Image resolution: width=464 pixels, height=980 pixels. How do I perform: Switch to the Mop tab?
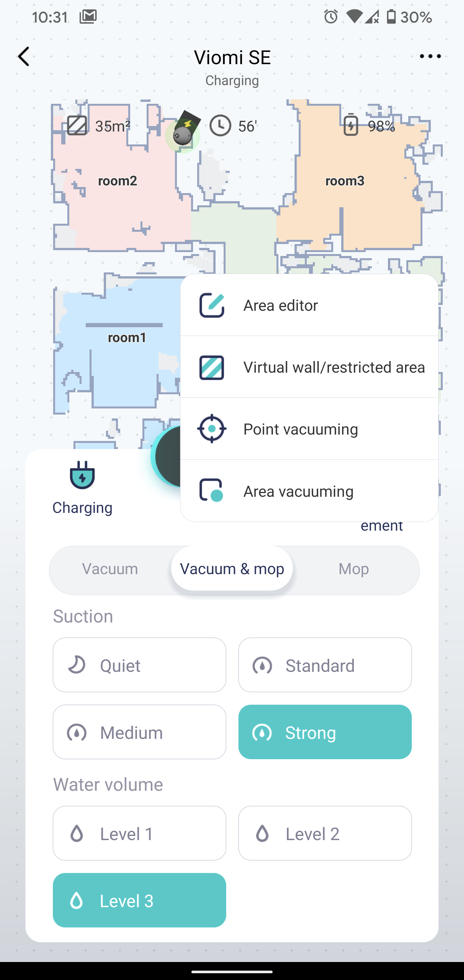tap(354, 569)
